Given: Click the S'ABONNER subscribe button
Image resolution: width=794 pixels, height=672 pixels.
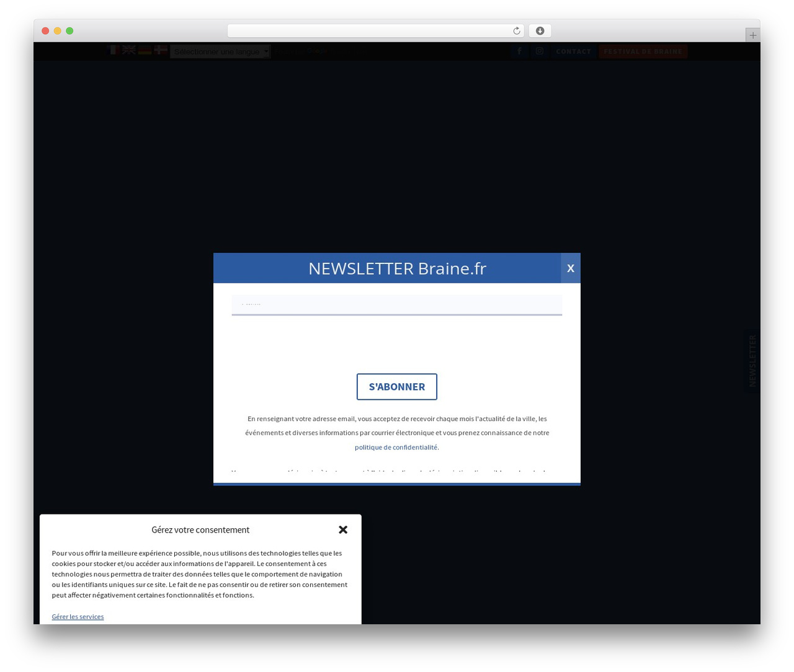Looking at the screenshot, I should 397,387.
